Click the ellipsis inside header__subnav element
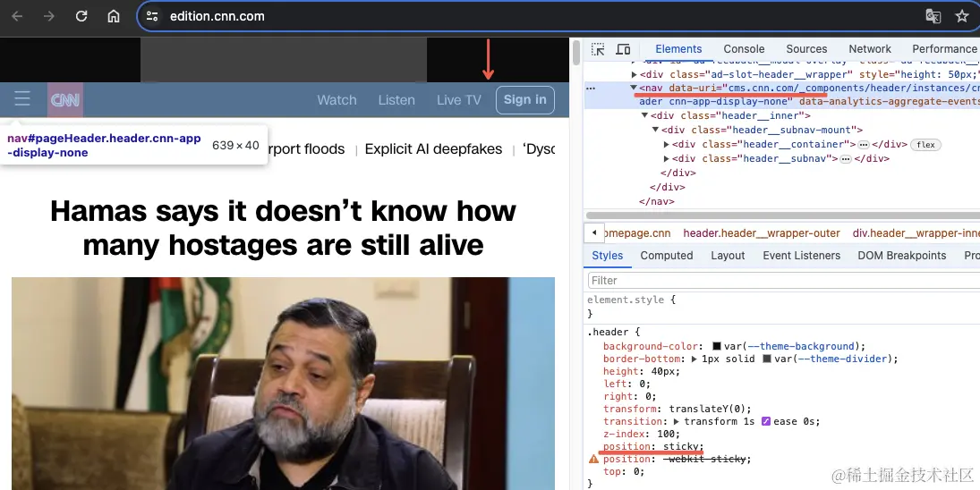Screen dimensions: 980x490 [x=846, y=159]
